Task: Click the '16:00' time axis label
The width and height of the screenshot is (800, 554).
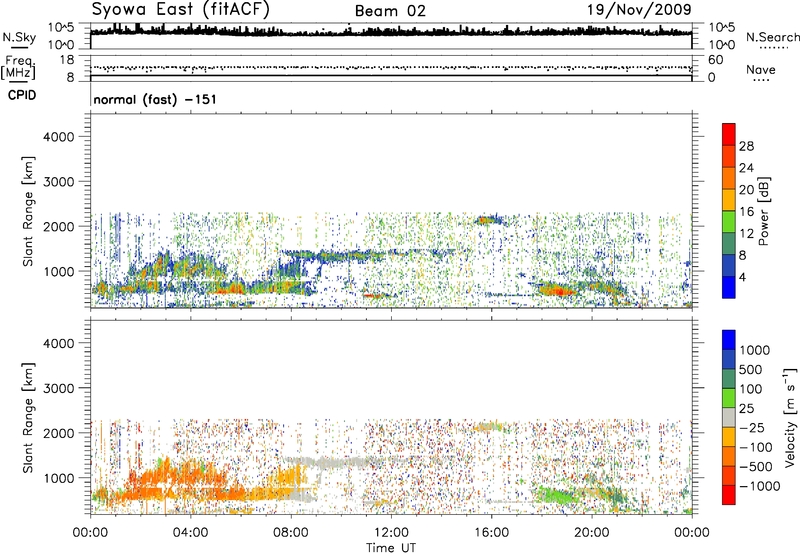Action: (491, 533)
